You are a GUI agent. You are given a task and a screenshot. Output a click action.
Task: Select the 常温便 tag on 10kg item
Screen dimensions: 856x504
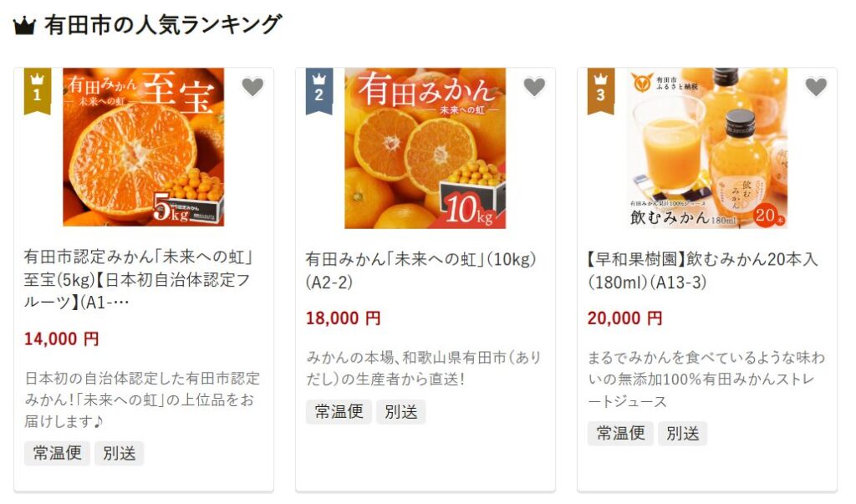[339, 412]
